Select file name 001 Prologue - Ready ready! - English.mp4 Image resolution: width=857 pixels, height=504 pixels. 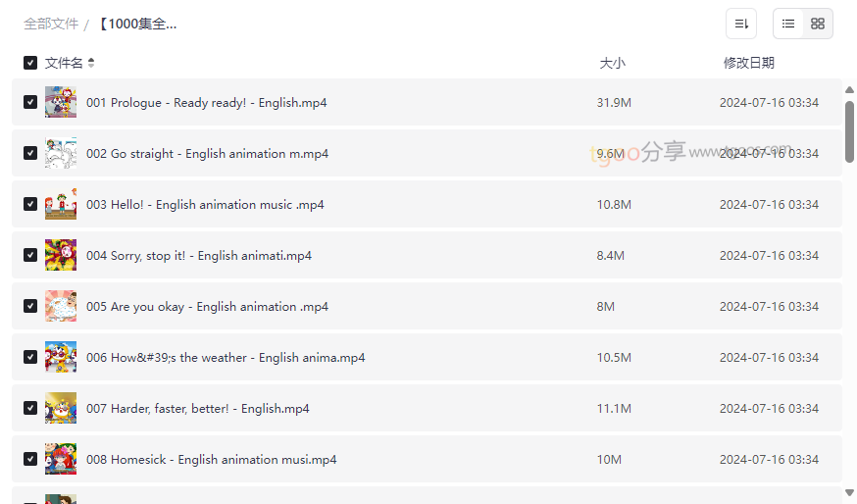(x=207, y=103)
